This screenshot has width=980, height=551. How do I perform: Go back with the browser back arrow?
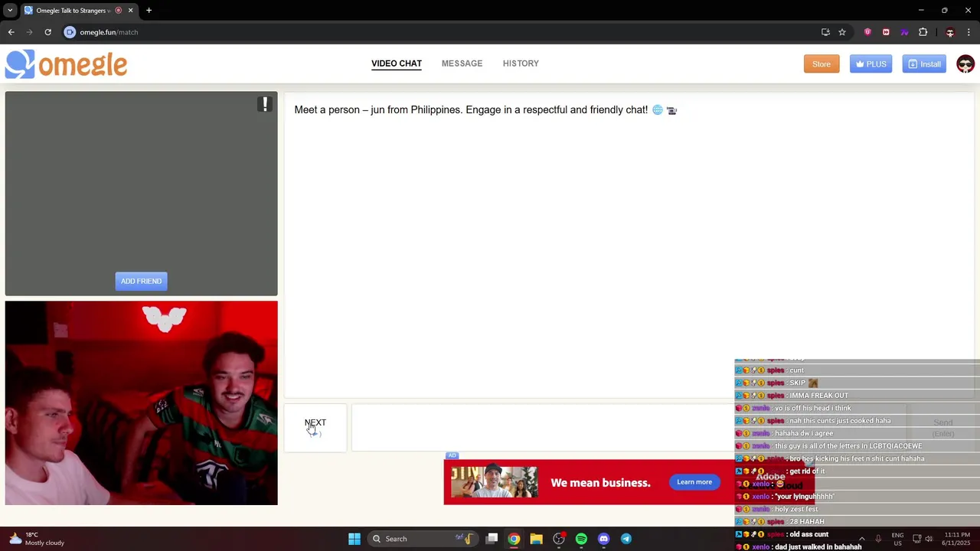[x=11, y=32]
